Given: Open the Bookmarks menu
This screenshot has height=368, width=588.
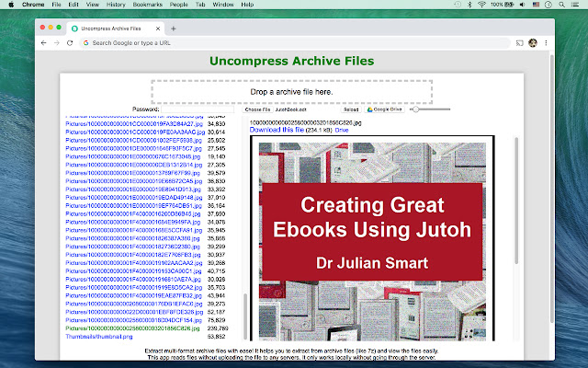Looking at the screenshot, I should 147,5.
